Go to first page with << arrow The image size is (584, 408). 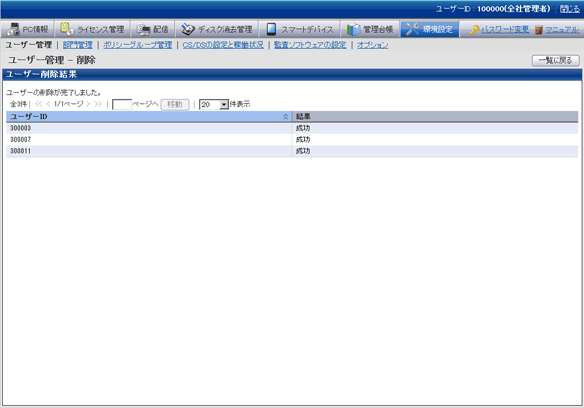[x=38, y=104]
